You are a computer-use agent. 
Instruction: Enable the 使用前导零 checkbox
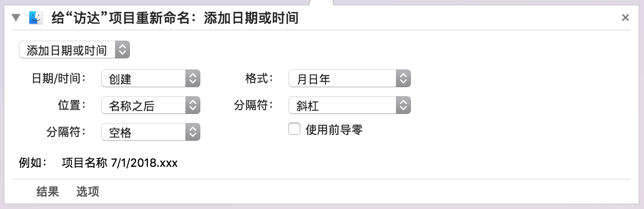click(x=294, y=129)
